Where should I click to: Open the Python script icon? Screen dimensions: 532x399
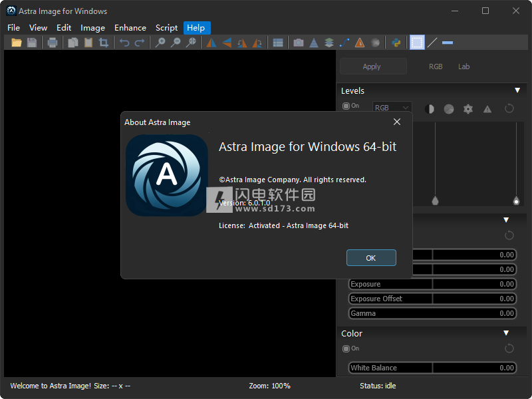click(x=396, y=43)
